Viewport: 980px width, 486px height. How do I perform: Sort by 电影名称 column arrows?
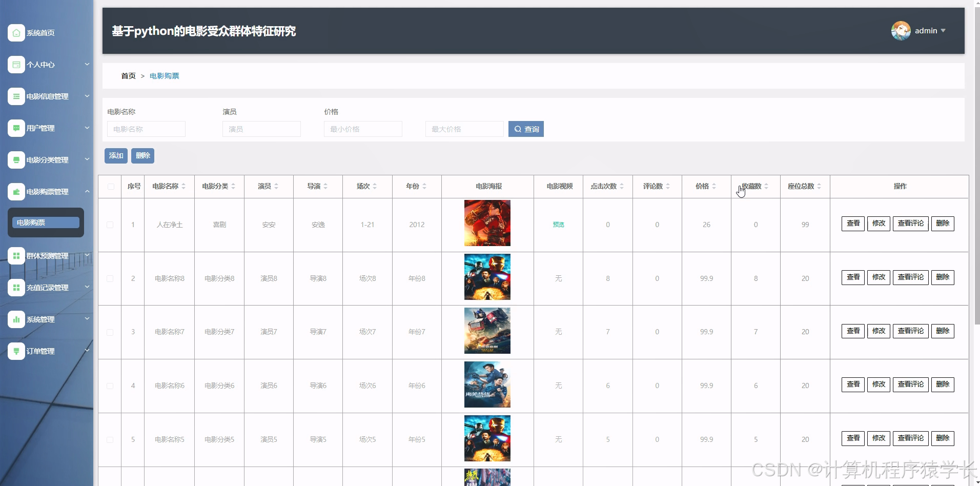point(183,187)
